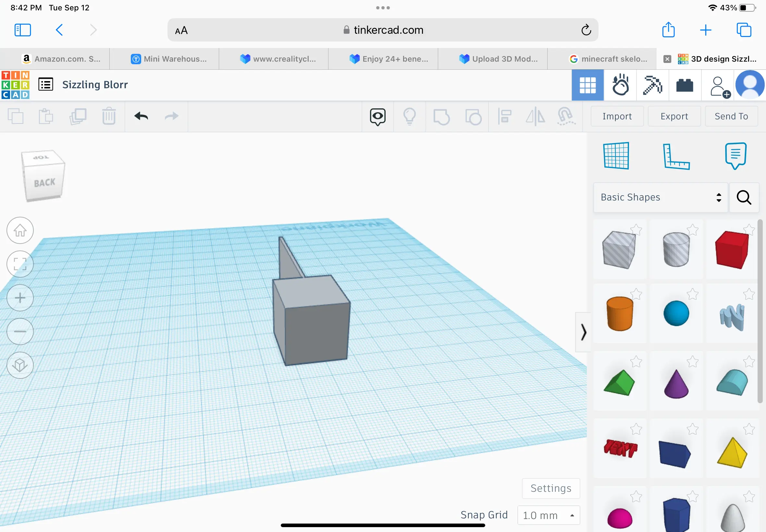
Task: Click the Paste toolbar icon
Action: pos(46,116)
